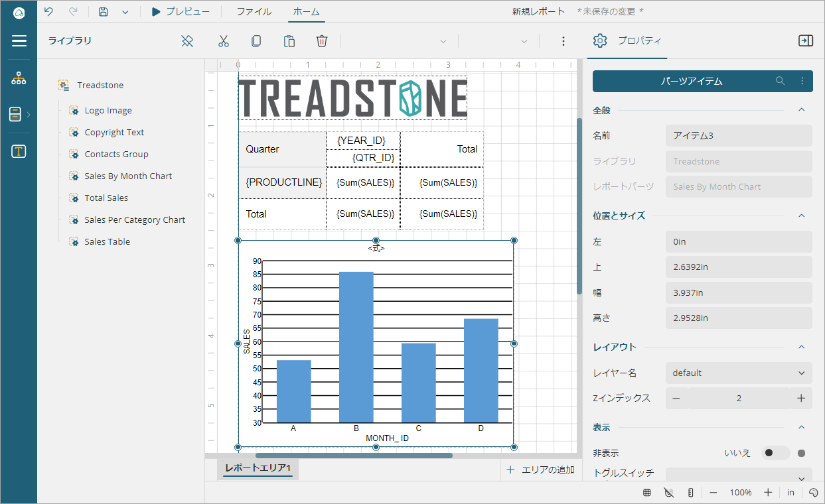Decrease the Zインデックス value
This screenshot has height=504, width=825.
[676, 399]
